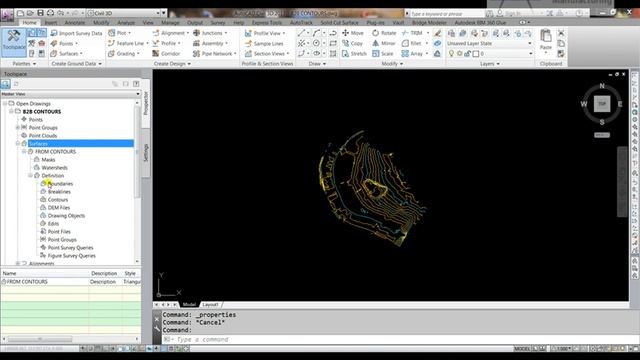The height and width of the screenshot is (360, 640).
Task: Select the Point Survey Queries item
Action: click(70, 247)
